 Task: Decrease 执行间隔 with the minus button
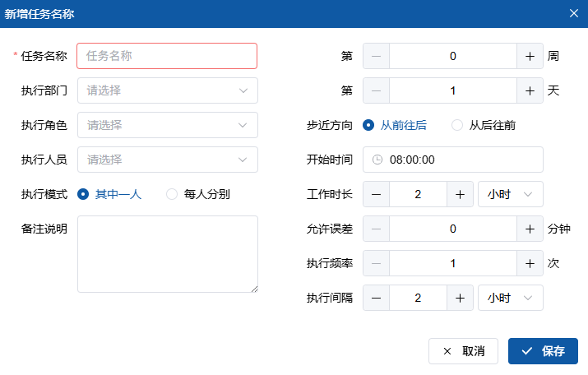point(376,298)
